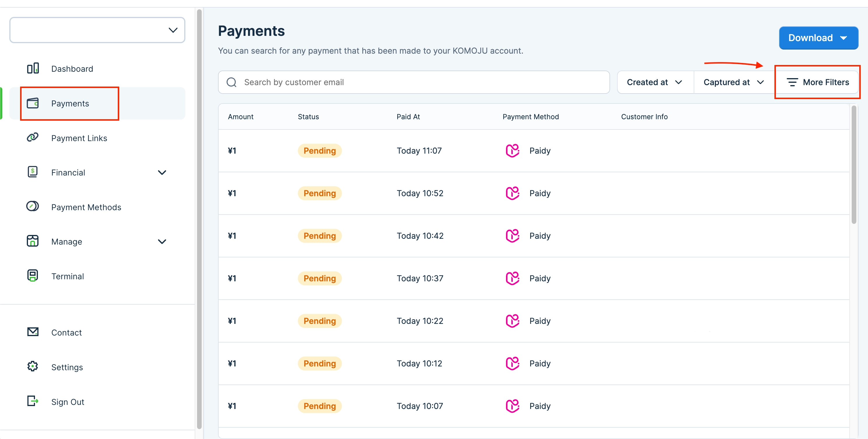
Task: Click the ¥1 amount at Today 10:37
Action: click(x=232, y=278)
